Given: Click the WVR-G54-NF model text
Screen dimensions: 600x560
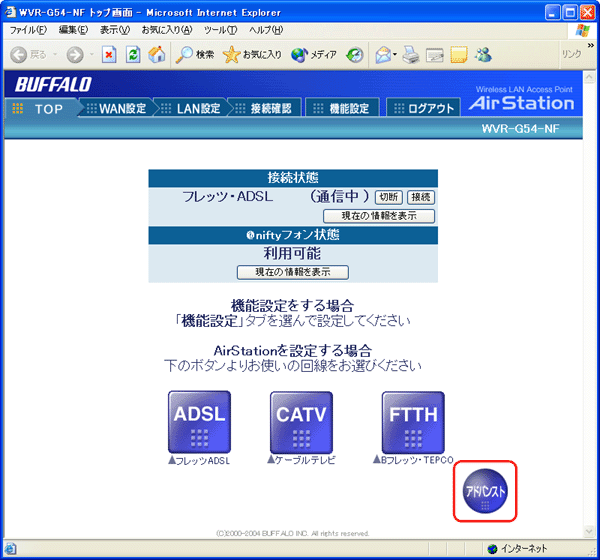Looking at the screenshot, I should click(520, 129).
